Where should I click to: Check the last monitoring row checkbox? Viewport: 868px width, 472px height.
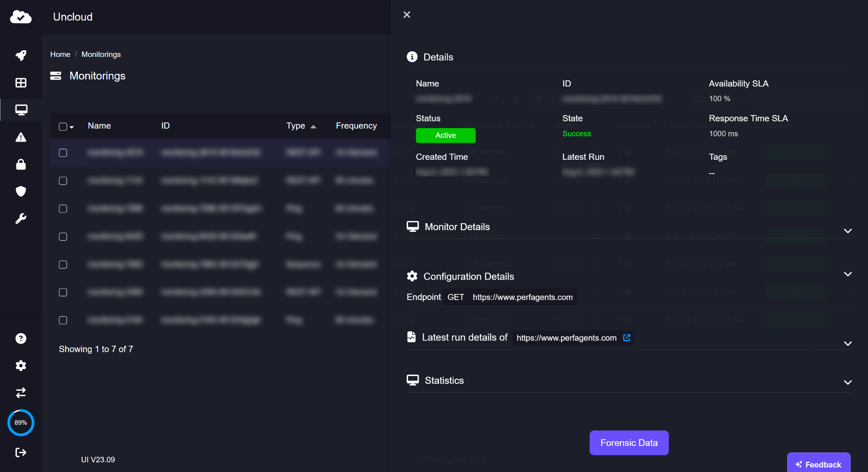pos(63,320)
